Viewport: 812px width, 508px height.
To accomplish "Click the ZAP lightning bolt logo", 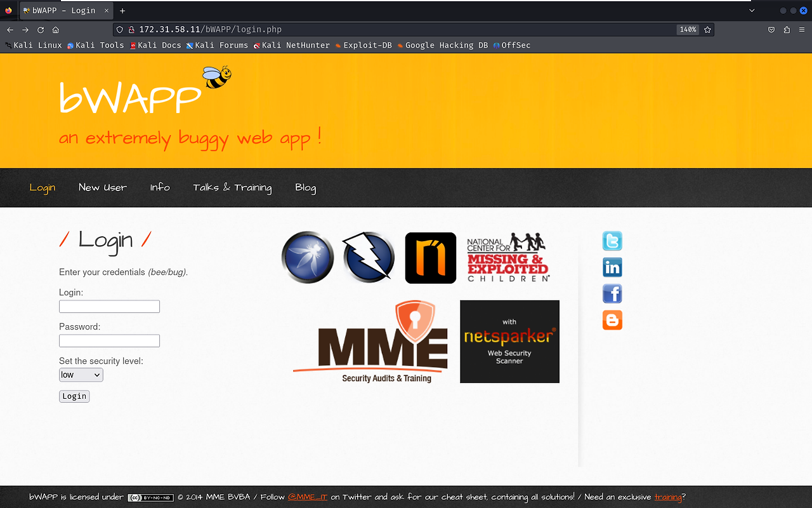I will pos(369,257).
